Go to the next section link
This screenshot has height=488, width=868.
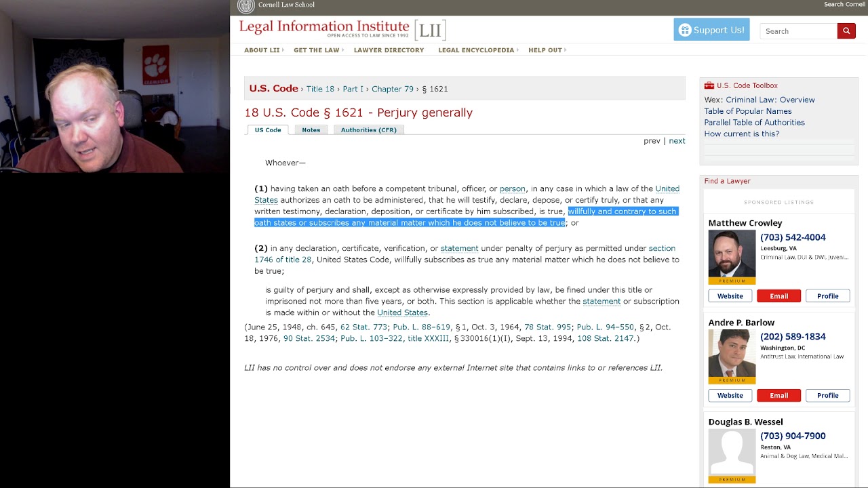(x=677, y=141)
